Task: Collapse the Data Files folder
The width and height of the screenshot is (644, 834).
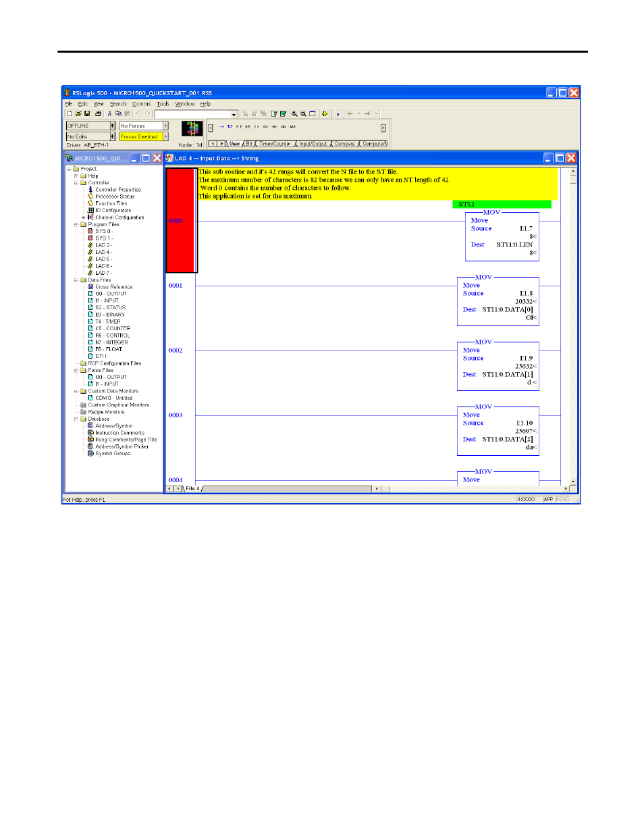Action: click(x=76, y=280)
